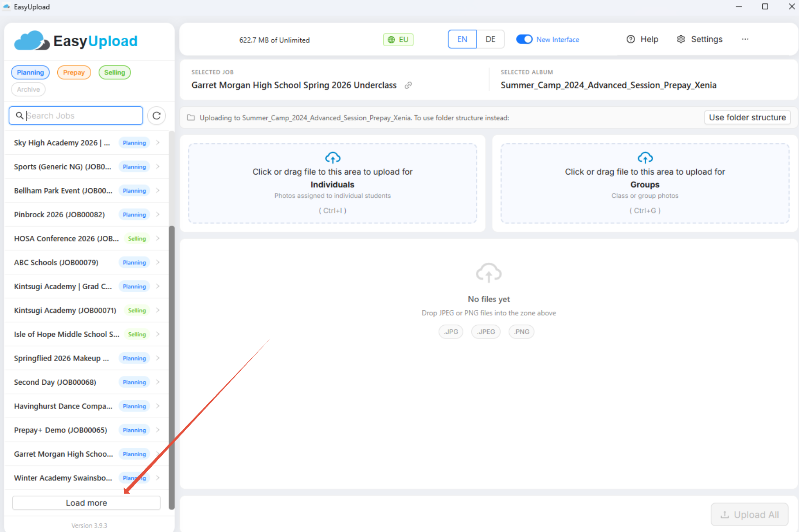Open Settings
This screenshot has height=532, width=799.
tap(700, 39)
